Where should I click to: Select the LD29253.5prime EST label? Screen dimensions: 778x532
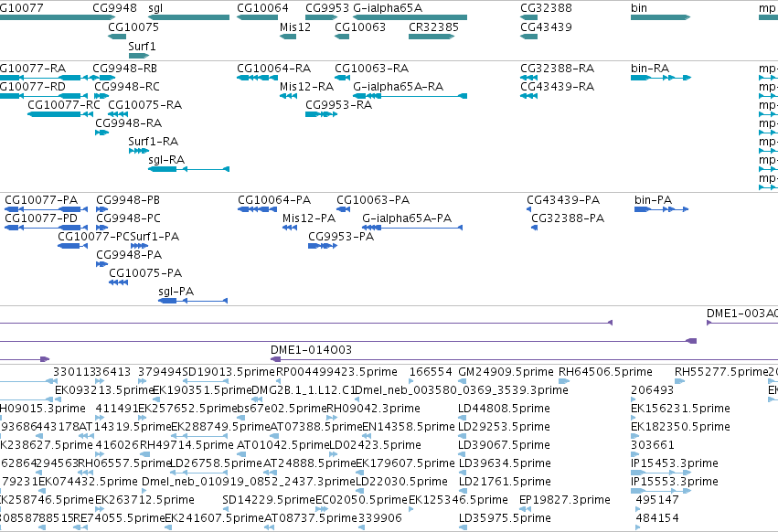pos(504,427)
